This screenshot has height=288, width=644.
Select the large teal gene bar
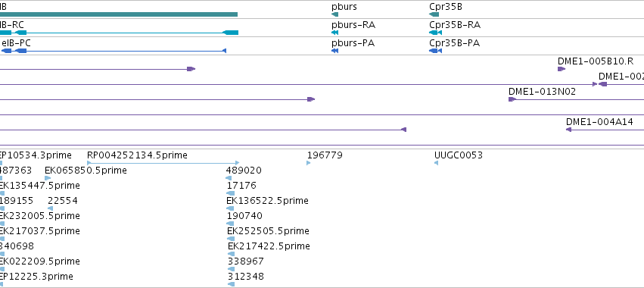click(119, 14)
